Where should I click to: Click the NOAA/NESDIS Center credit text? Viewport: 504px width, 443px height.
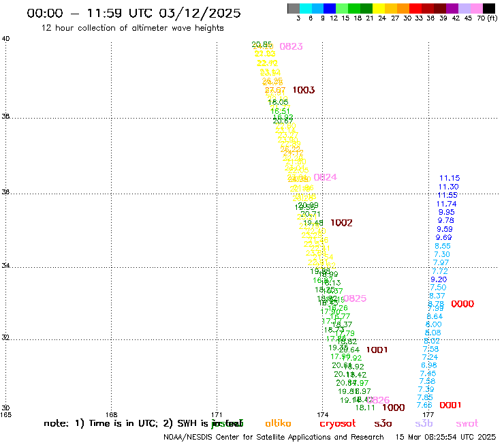[274, 438]
